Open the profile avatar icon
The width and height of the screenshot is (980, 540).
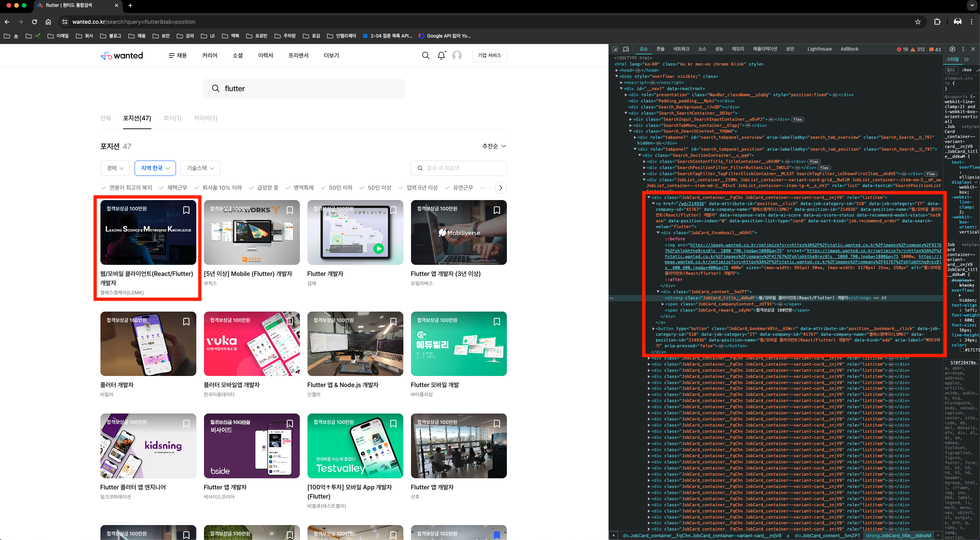tap(457, 56)
